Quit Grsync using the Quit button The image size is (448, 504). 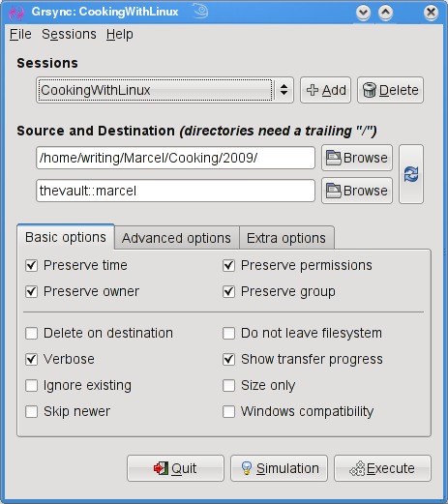(175, 468)
